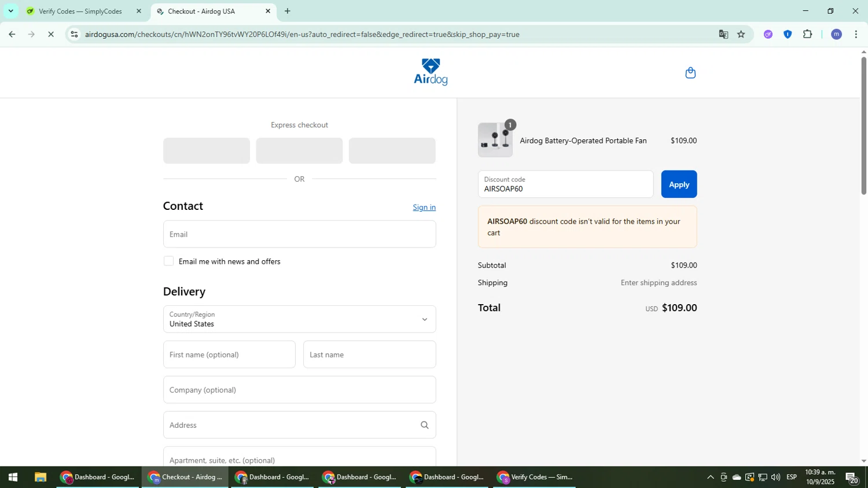Open a new browser tab
868x488 pixels.
click(288, 11)
